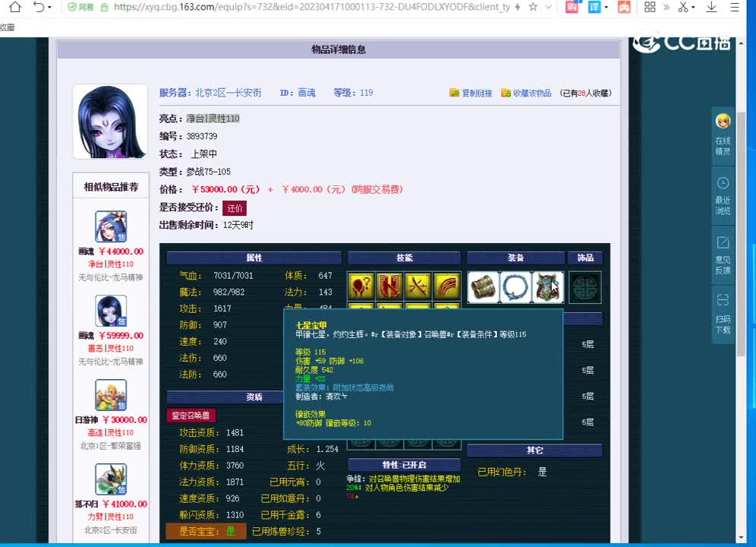Click the 装备 section header
Screen dimensions: 756x547
point(515,258)
